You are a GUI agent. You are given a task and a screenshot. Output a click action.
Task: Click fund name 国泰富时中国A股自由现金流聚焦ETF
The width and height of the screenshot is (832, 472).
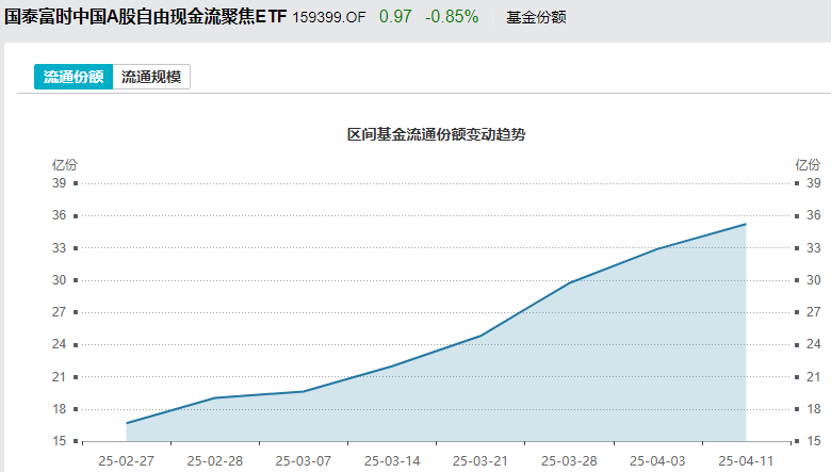pos(145,17)
